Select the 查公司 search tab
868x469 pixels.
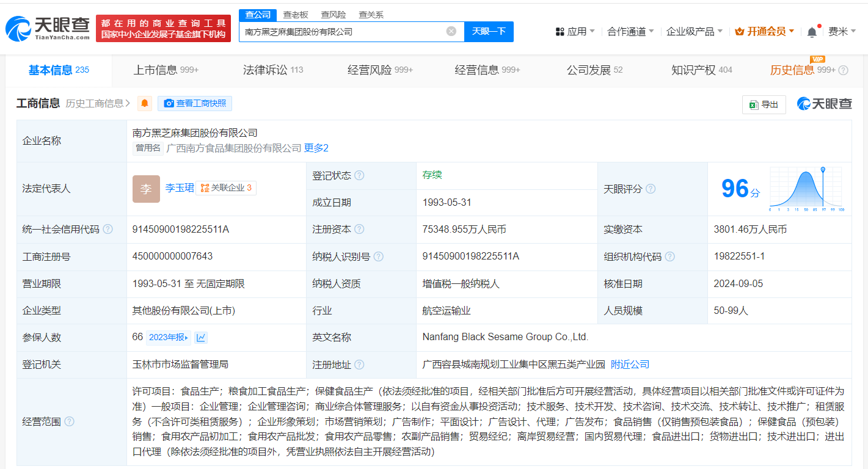[x=258, y=15]
